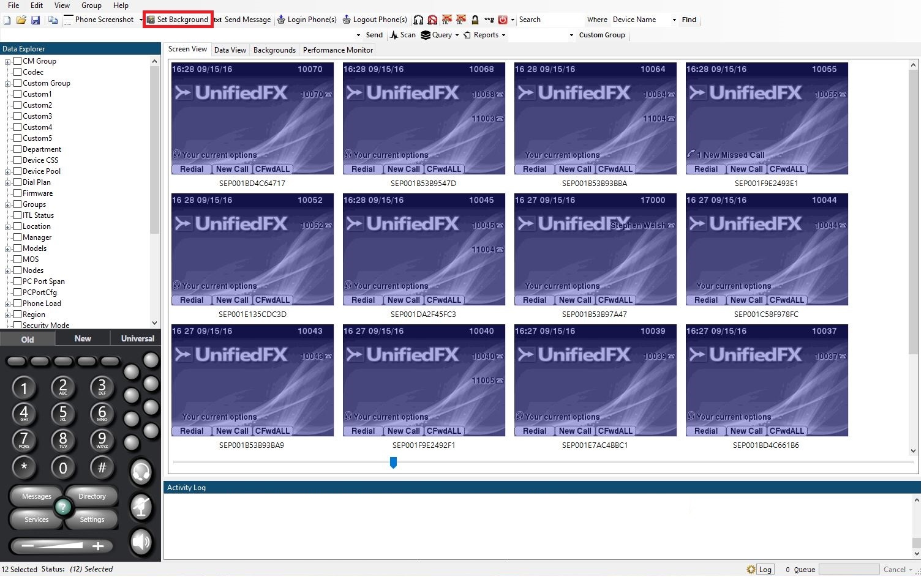Click the CTL toolbar icon
The width and height of the screenshot is (924, 577).
point(460,20)
